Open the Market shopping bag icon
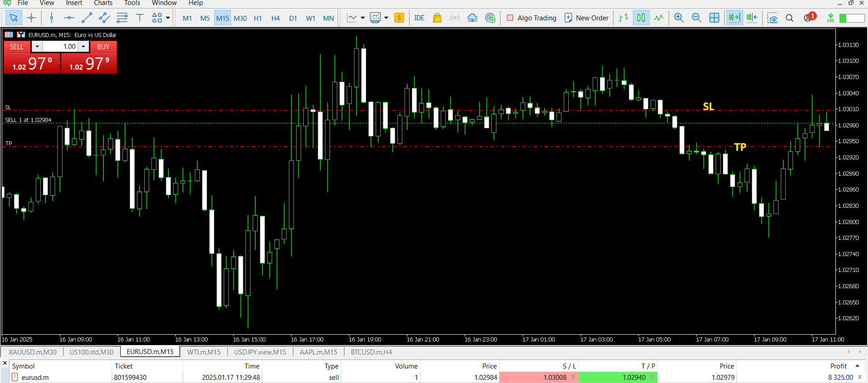This screenshot has width=868, height=383. pos(437,18)
